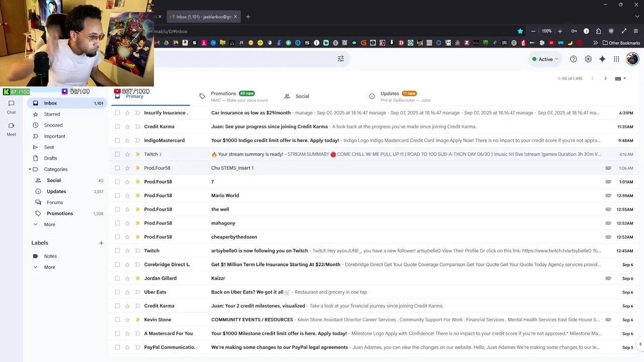Open browser extensions puzzle icon
Image resolution: width=644 pixels, height=362 pixels.
tap(598, 31)
